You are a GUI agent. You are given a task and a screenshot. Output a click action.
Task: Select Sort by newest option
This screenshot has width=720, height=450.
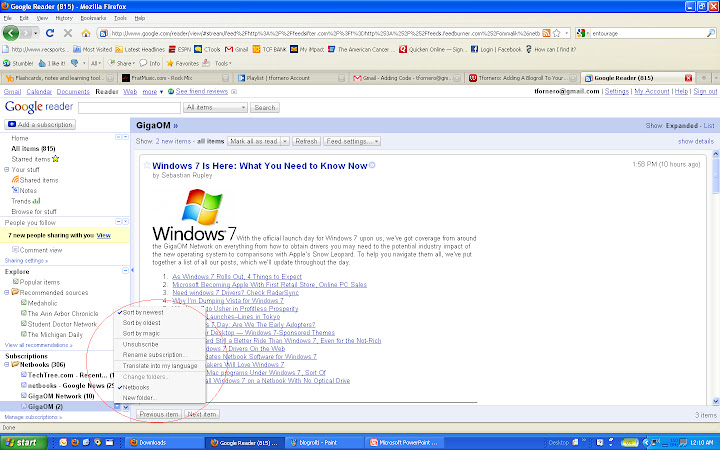point(143,312)
